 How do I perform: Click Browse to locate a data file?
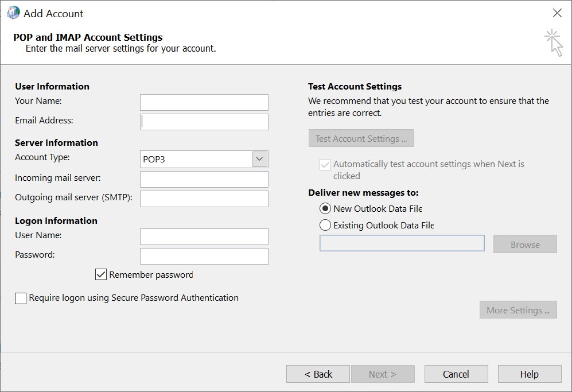pyautogui.click(x=524, y=244)
